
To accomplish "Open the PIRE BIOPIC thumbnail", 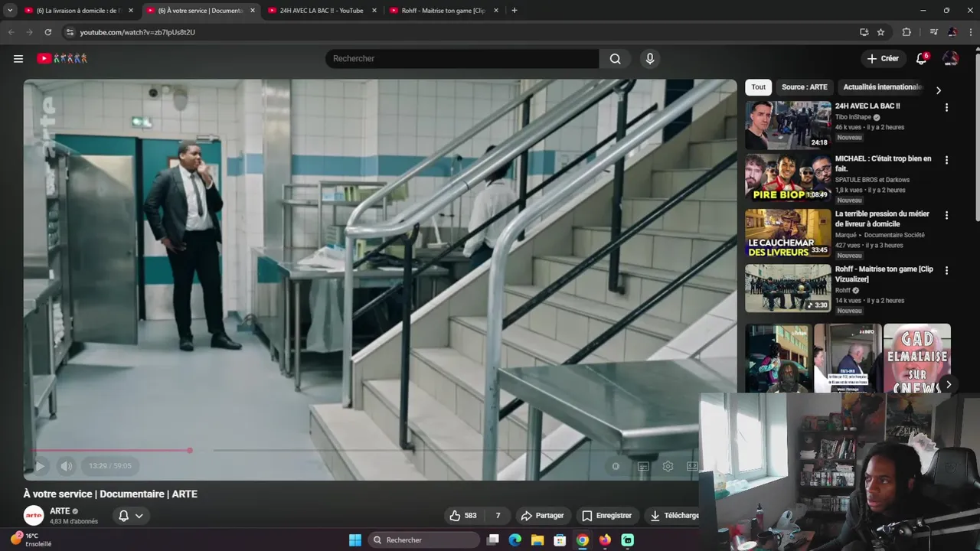I will (788, 178).
